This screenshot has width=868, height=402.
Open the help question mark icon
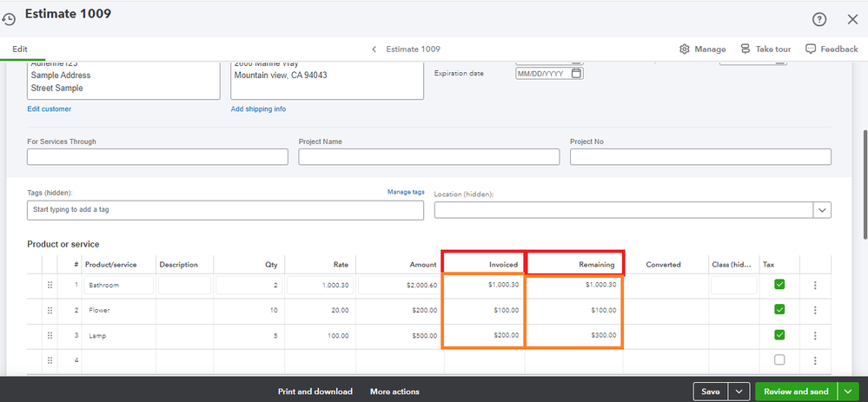point(818,19)
